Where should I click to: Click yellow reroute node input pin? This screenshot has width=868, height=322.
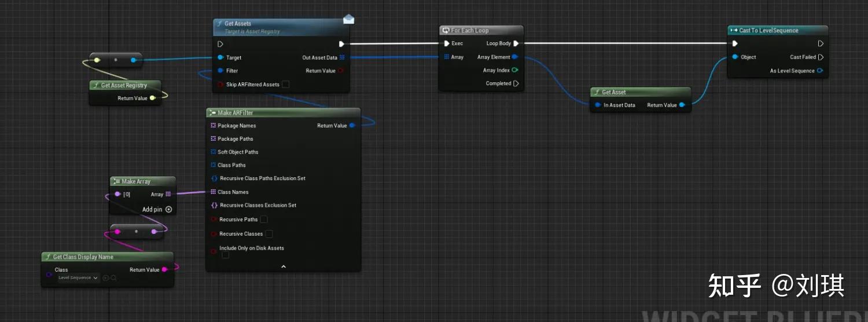click(97, 60)
